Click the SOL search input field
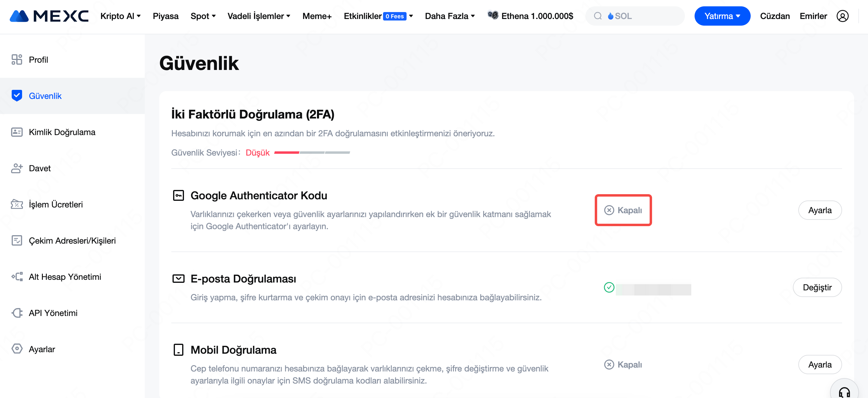Viewport: 868px width, 398px height. (635, 16)
